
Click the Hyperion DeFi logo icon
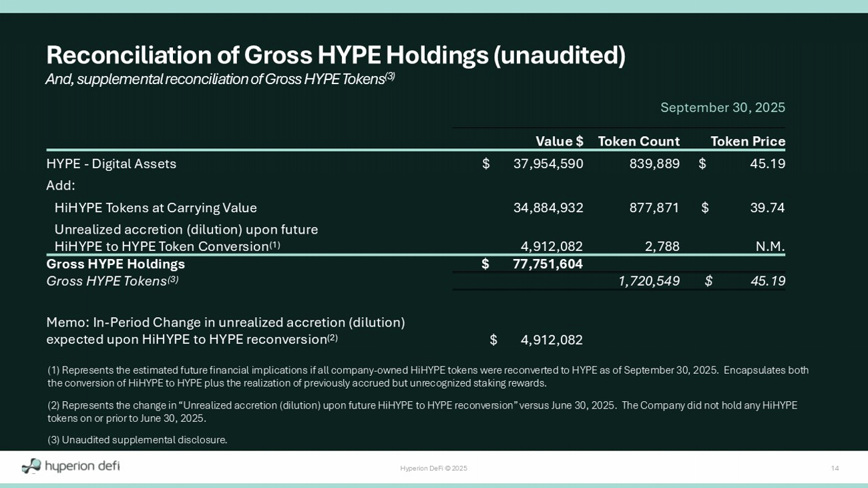pyautogui.click(x=31, y=466)
